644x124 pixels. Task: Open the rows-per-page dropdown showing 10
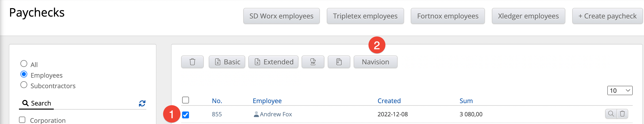tap(620, 90)
